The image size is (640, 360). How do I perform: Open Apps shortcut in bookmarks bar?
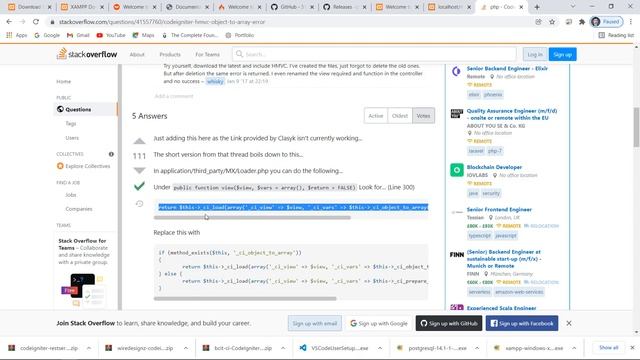coord(16,35)
